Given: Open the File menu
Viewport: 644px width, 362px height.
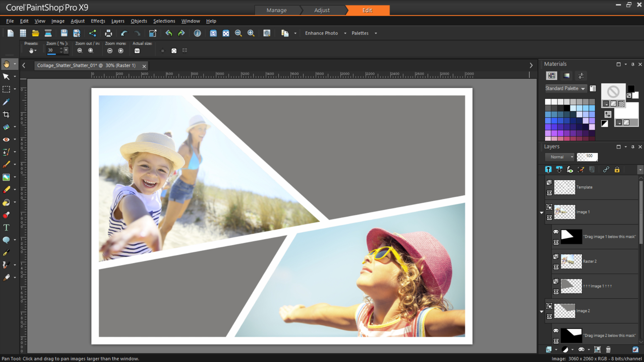Looking at the screenshot, I should point(10,21).
